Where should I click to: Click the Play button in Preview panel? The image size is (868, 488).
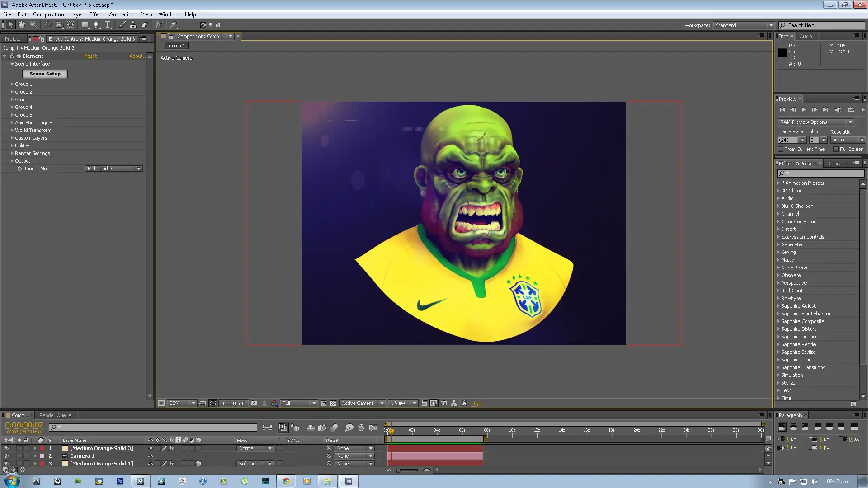[803, 110]
